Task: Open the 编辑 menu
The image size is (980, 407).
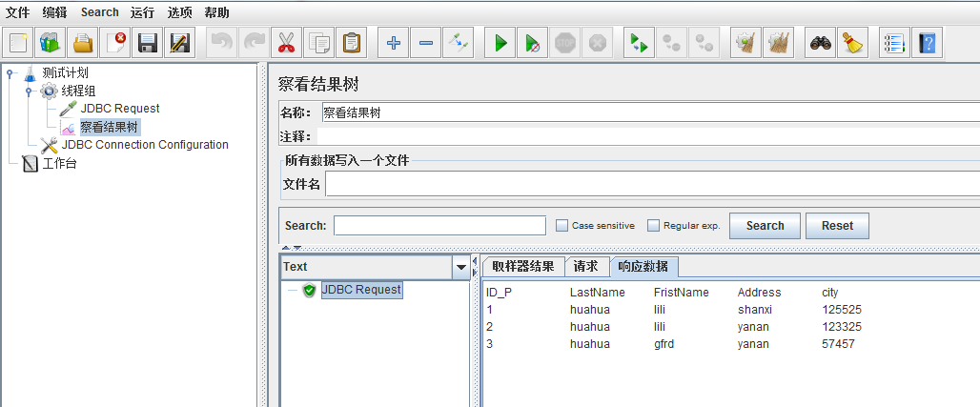Action: coord(55,12)
